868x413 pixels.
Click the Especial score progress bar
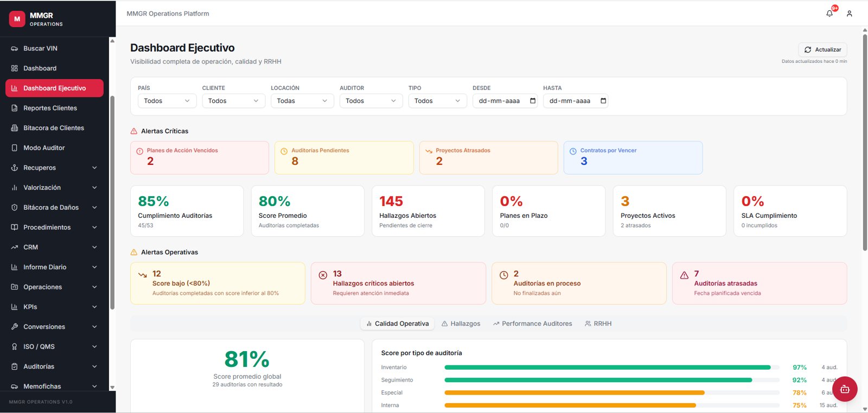tap(612, 393)
